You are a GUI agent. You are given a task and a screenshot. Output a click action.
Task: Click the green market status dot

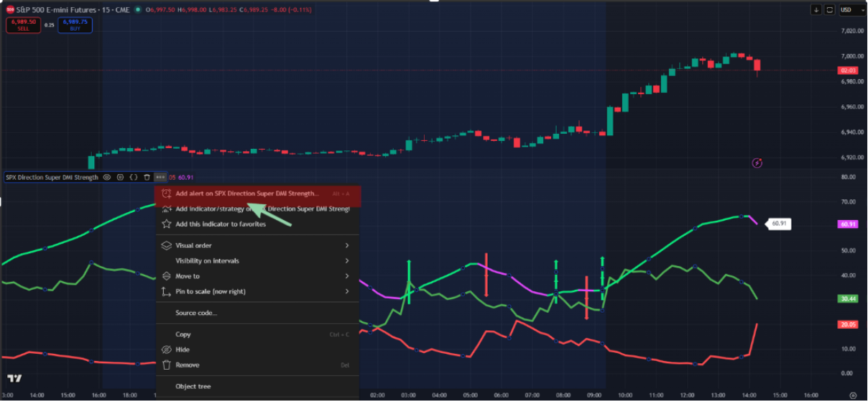tap(137, 10)
